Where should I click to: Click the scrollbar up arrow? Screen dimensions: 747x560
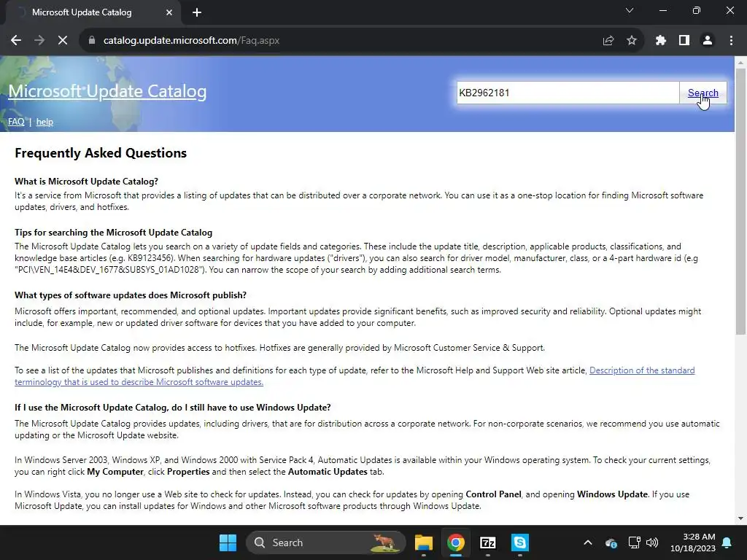coord(740,63)
